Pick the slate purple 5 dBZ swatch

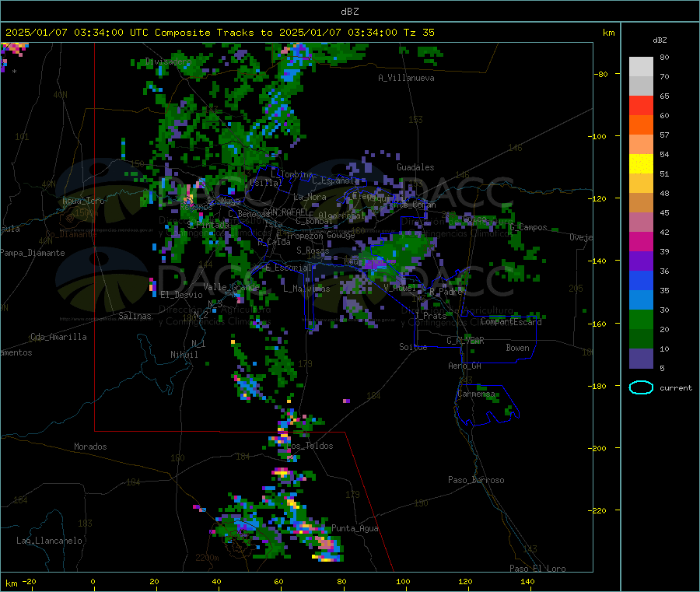coord(641,359)
